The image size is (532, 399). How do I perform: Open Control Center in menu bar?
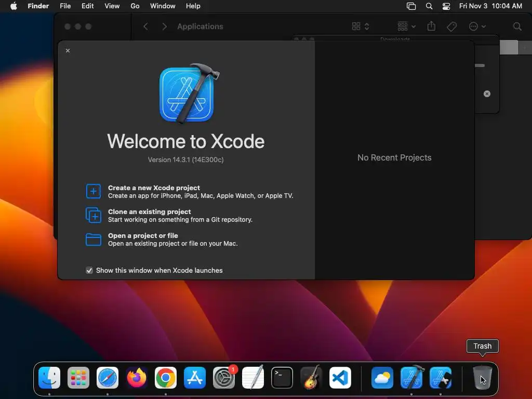[446, 6]
